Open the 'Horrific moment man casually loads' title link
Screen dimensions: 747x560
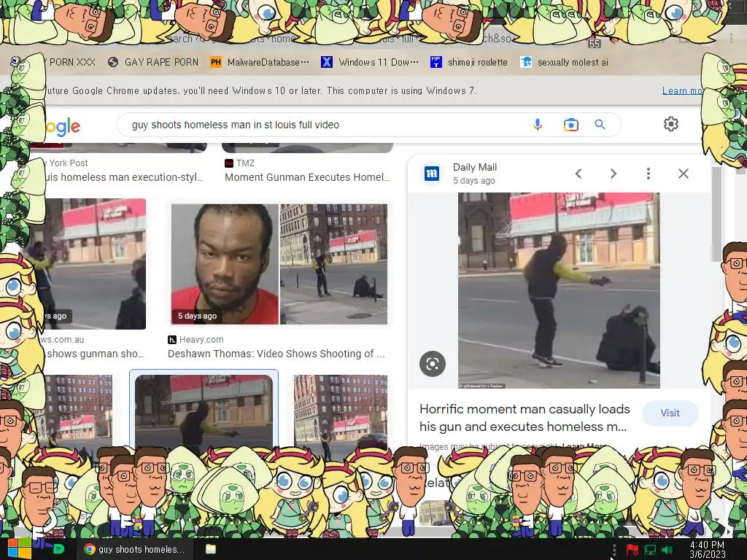click(x=525, y=418)
